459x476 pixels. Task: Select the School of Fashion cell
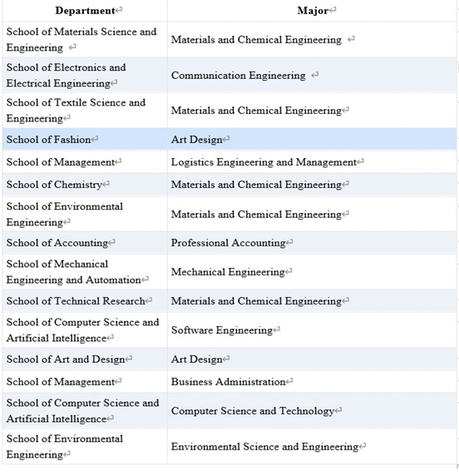pos(85,139)
